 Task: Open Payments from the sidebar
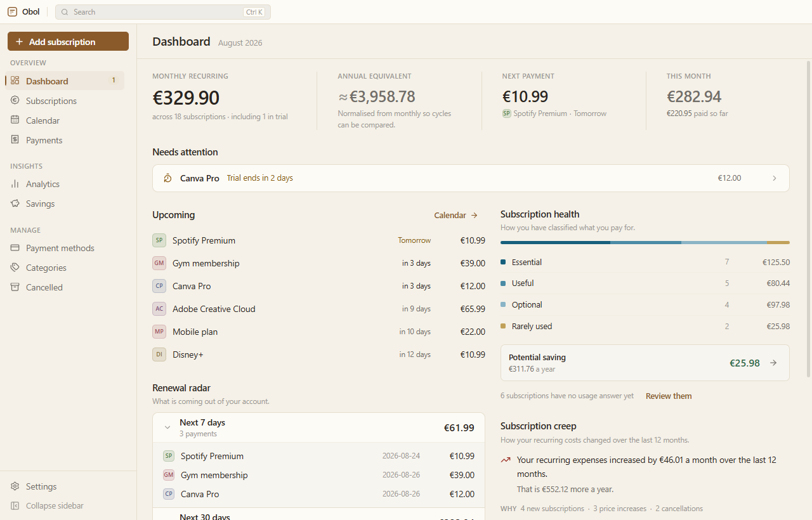tap(65, 140)
